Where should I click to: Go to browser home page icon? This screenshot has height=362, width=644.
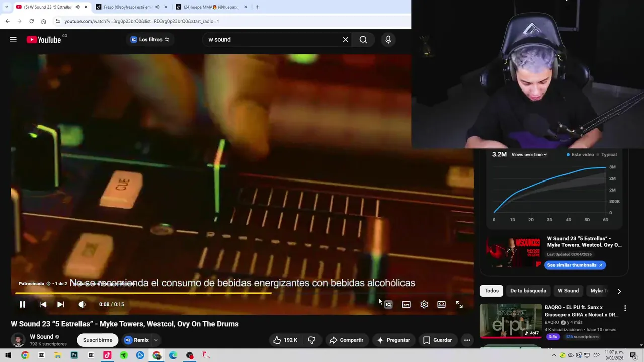point(43,21)
